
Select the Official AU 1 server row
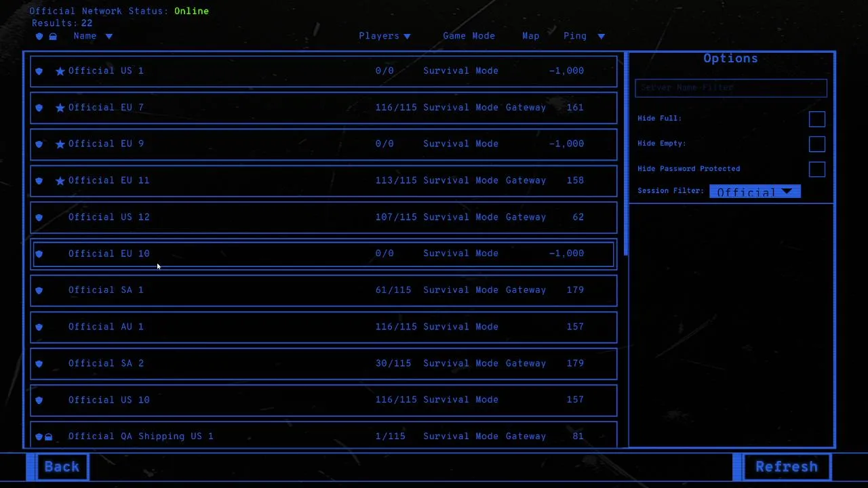[x=323, y=327]
